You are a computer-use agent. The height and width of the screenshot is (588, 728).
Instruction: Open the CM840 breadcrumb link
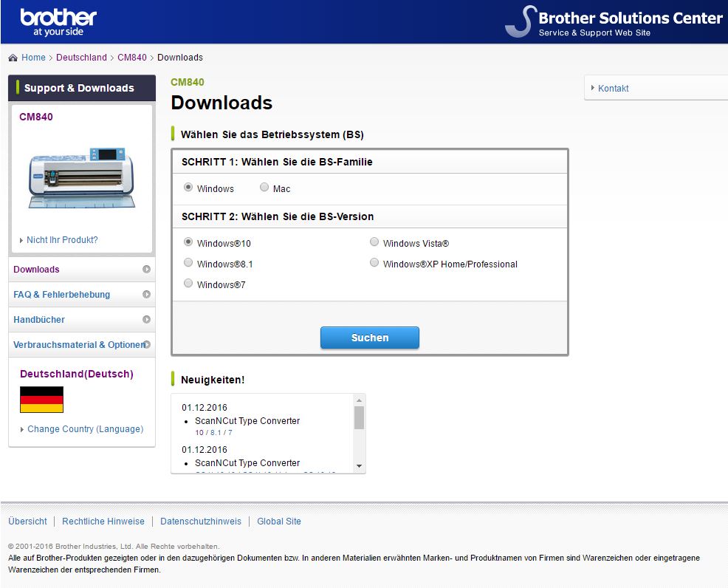(x=132, y=58)
